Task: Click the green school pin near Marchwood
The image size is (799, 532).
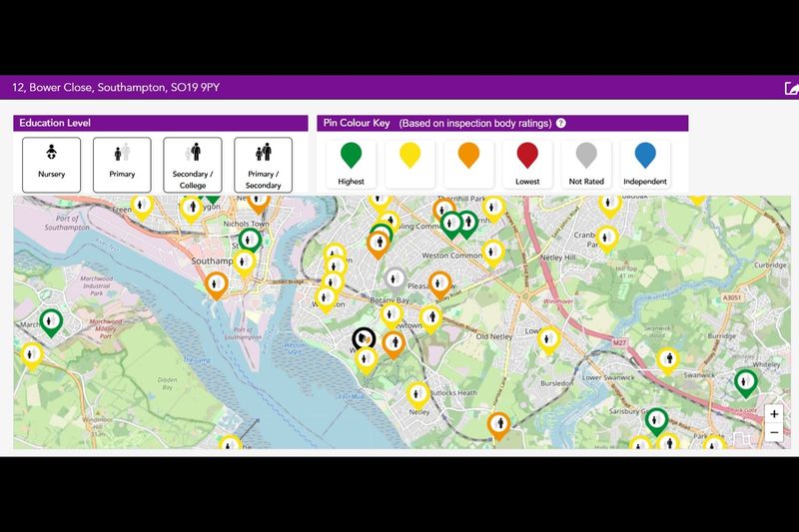Action: (x=45, y=321)
